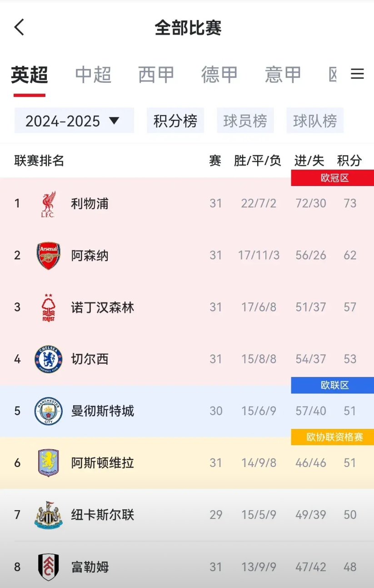Select the 积分榜 standings button

pos(175,121)
